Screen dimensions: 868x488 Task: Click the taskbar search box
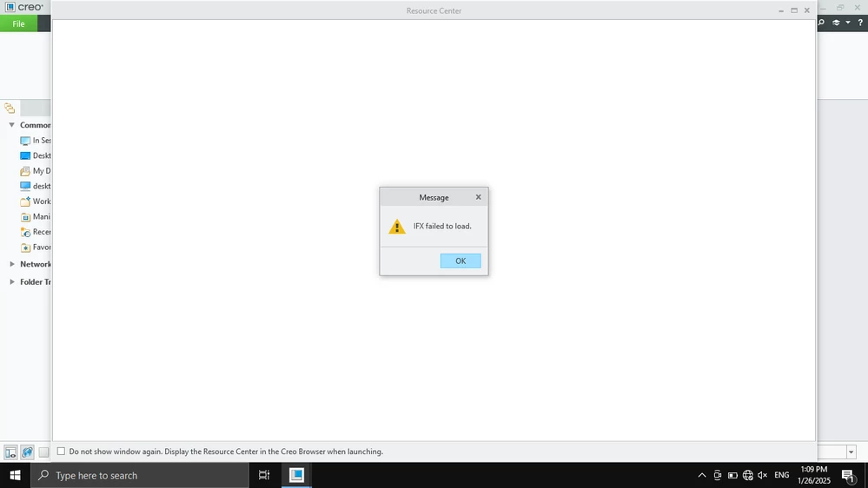click(140, 475)
